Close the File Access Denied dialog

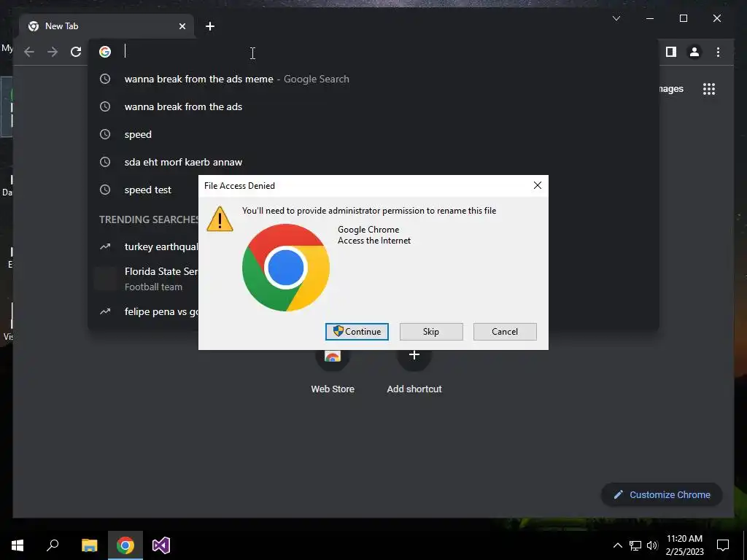(x=538, y=185)
